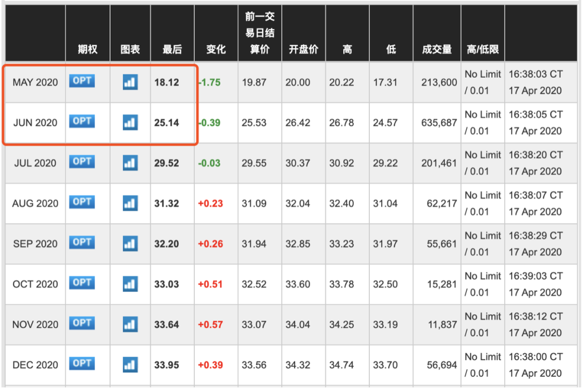Click the OPT button for JUN 2020
The width and height of the screenshot is (583, 392).
(x=82, y=121)
